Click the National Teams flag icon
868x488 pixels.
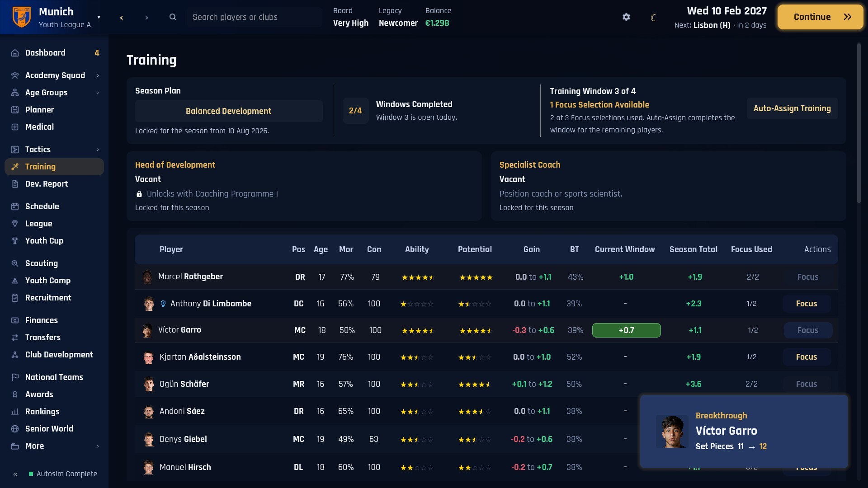[15, 377]
